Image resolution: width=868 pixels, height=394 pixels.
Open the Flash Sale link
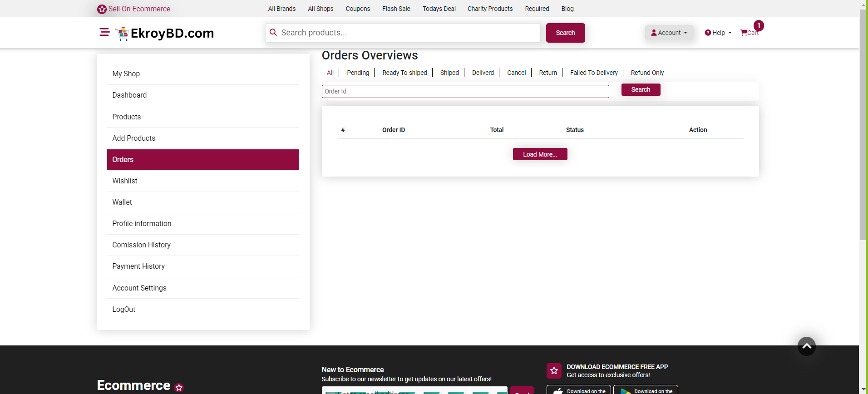click(396, 9)
